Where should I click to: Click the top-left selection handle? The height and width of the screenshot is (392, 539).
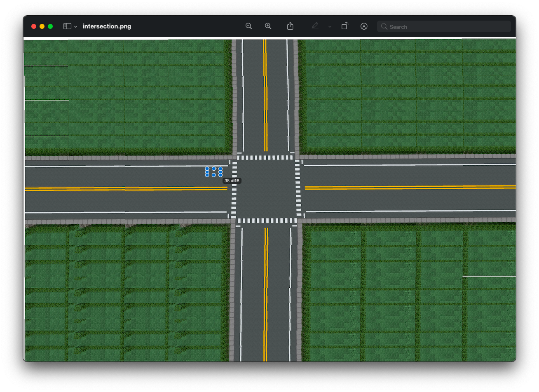point(207,169)
